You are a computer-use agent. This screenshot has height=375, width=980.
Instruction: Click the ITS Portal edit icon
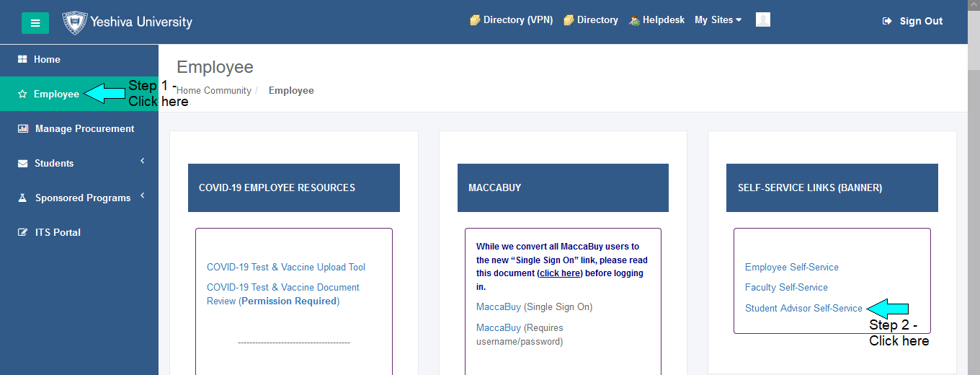tap(22, 232)
